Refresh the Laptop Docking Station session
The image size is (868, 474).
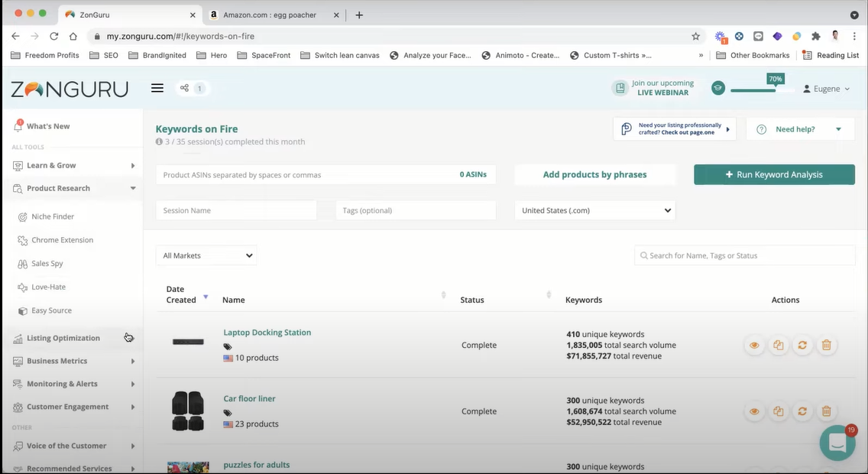point(802,345)
